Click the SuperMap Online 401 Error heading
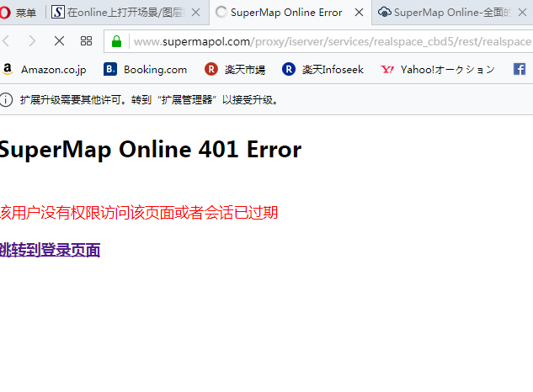 pyautogui.click(x=151, y=149)
